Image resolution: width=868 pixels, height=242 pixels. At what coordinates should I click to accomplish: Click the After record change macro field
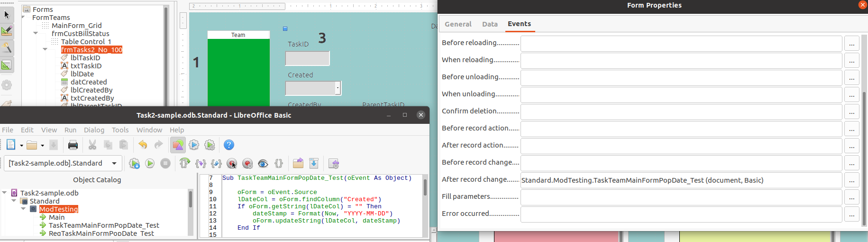click(681, 180)
